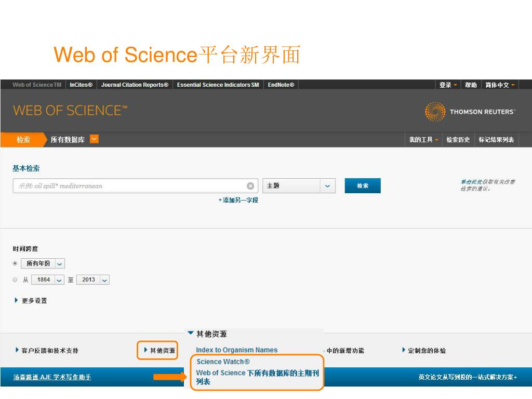Expand 定制您的体验 section
The width and height of the screenshot is (532, 399).
coord(424,351)
